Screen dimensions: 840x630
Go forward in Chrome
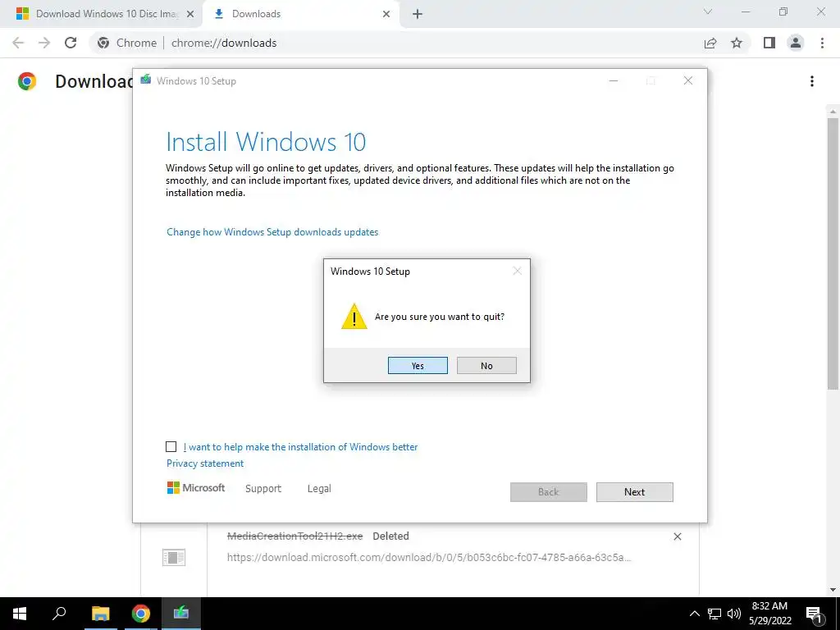click(x=44, y=43)
